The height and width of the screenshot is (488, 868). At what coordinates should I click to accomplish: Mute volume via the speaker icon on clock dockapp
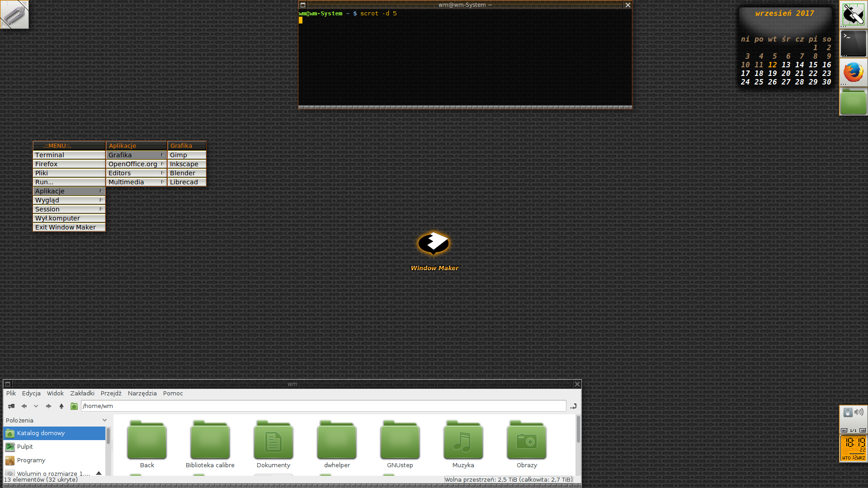pyautogui.click(x=859, y=413)
